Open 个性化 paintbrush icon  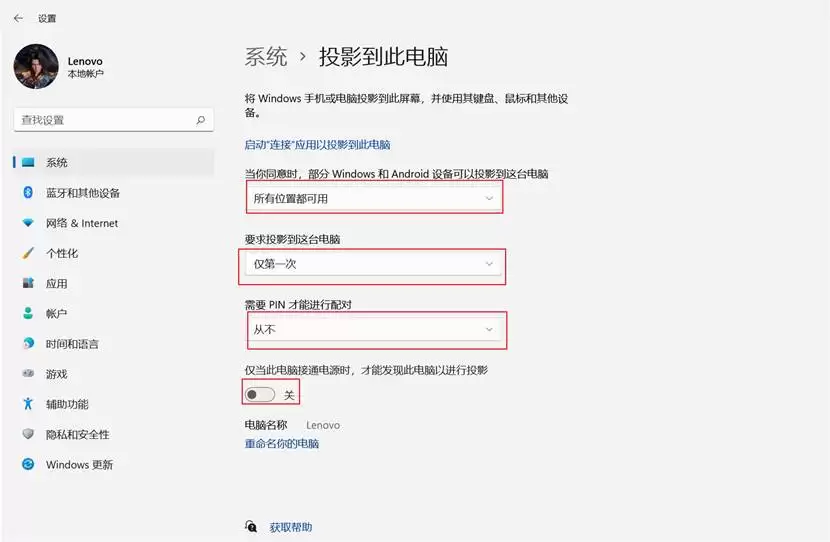coord(28,253)
